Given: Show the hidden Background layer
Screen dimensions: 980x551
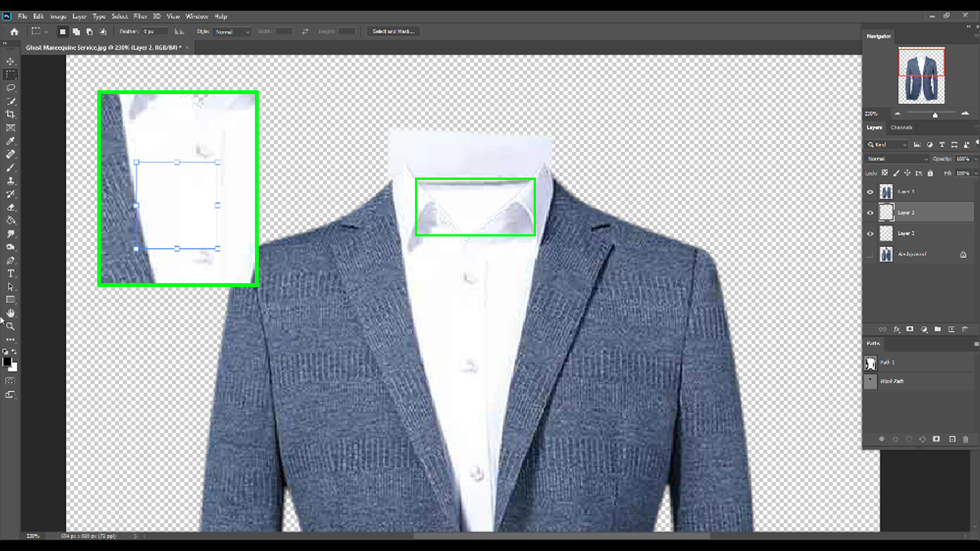Looking at the screenshot, I should (x=870, y=254).
